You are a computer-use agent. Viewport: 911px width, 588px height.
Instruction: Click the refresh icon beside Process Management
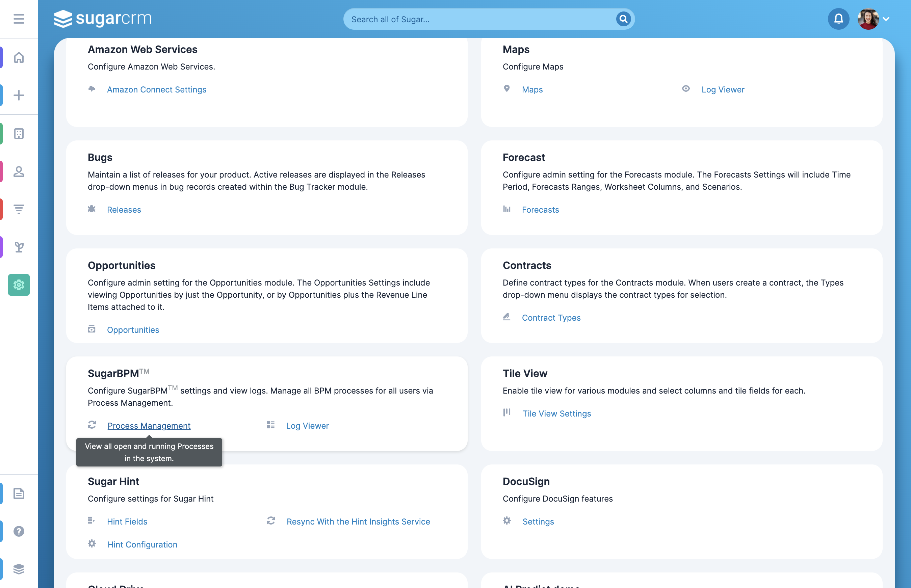(x=92, y=425)
